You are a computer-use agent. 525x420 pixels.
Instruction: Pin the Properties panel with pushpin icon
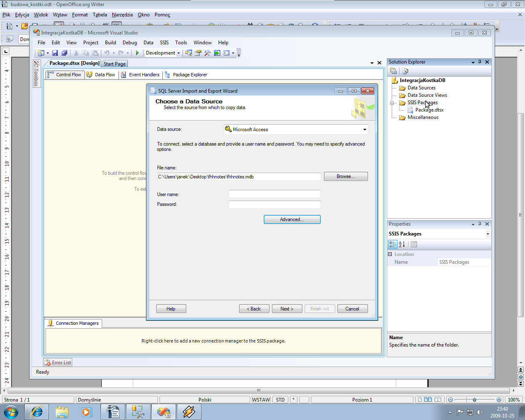tap(479, 224)
